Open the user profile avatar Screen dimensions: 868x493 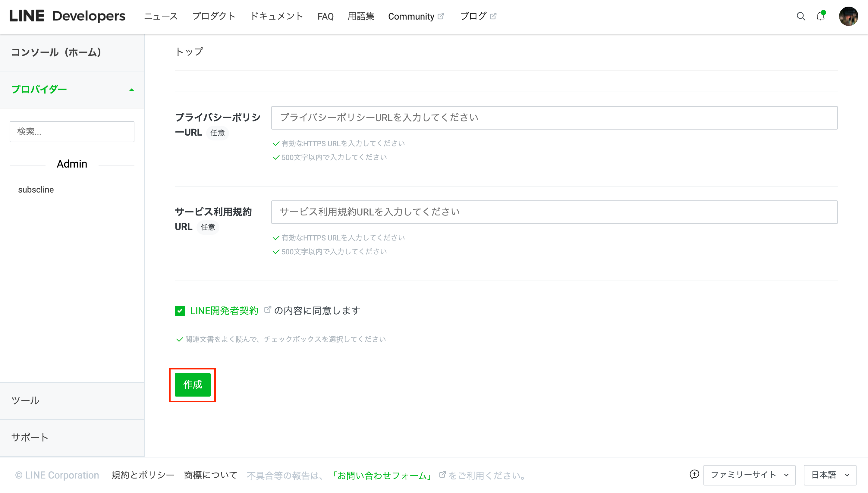pos(848,16)
